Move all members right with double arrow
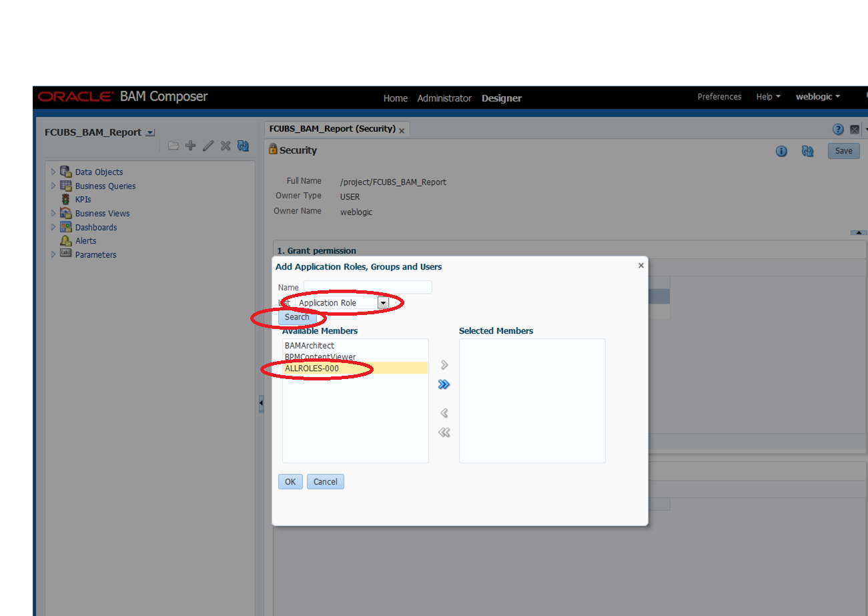868x616 pixels. [444, 384]
